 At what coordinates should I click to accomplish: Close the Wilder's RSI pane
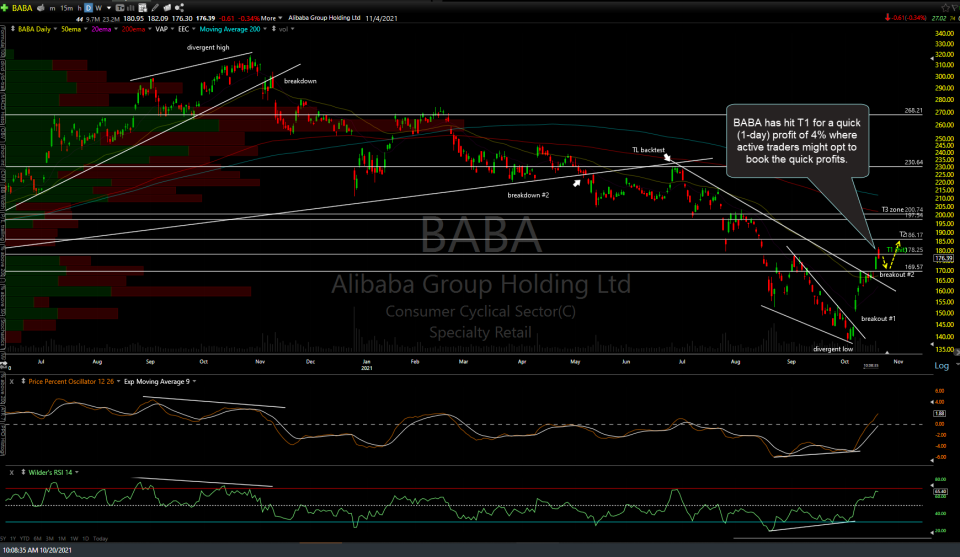(x=12, y=472)
